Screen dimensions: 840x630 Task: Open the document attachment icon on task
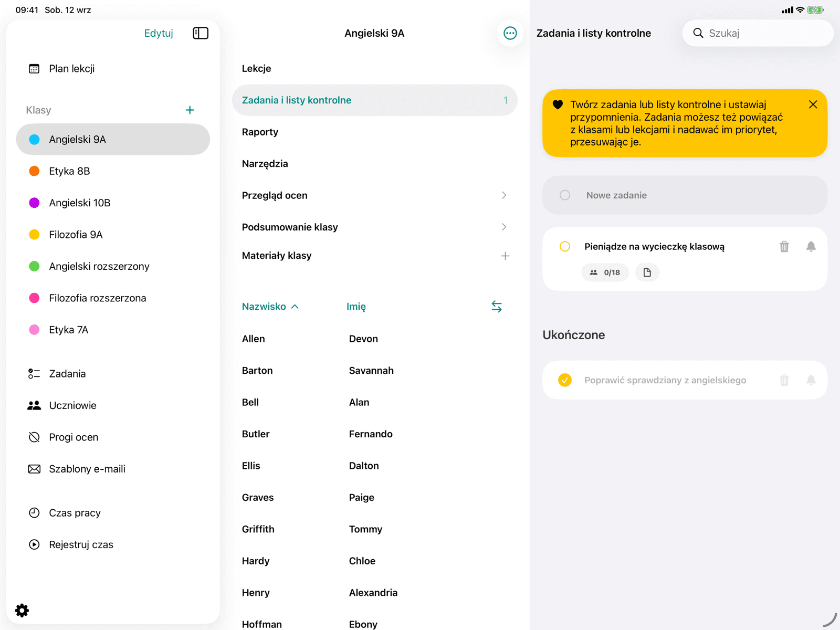(647, 272)
